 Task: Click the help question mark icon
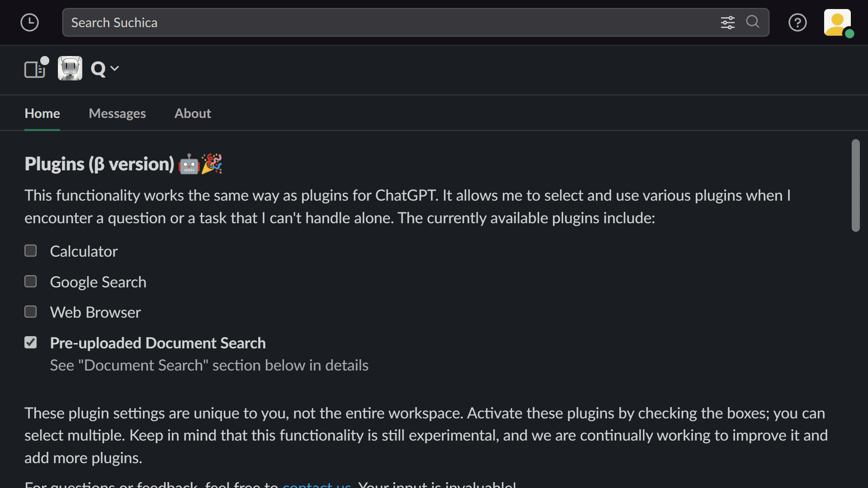coord(797,23)
